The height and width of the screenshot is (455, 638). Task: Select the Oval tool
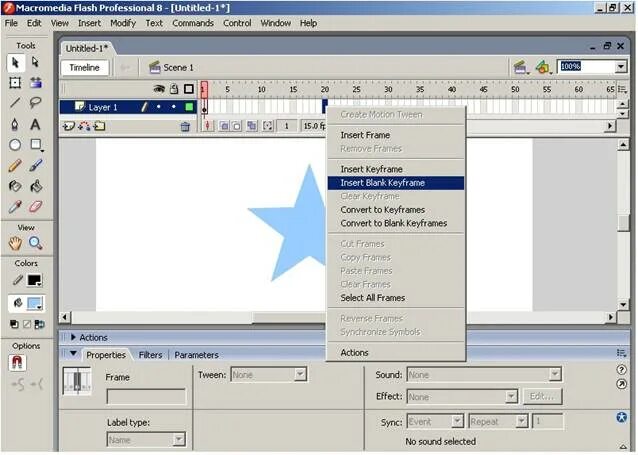(x=15, y=144)
